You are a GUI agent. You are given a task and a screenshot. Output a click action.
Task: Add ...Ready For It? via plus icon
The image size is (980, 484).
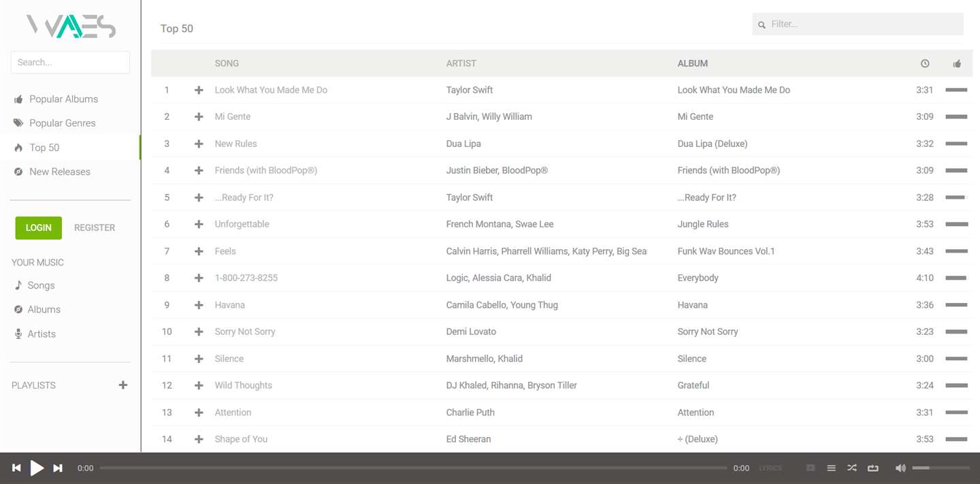point(199,197)
